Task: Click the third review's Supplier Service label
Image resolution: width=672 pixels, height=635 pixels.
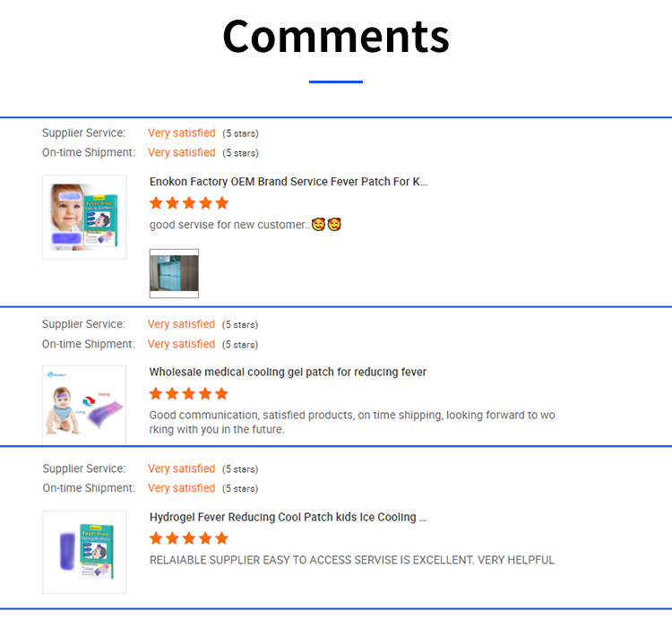Action: tap(83, 469)
